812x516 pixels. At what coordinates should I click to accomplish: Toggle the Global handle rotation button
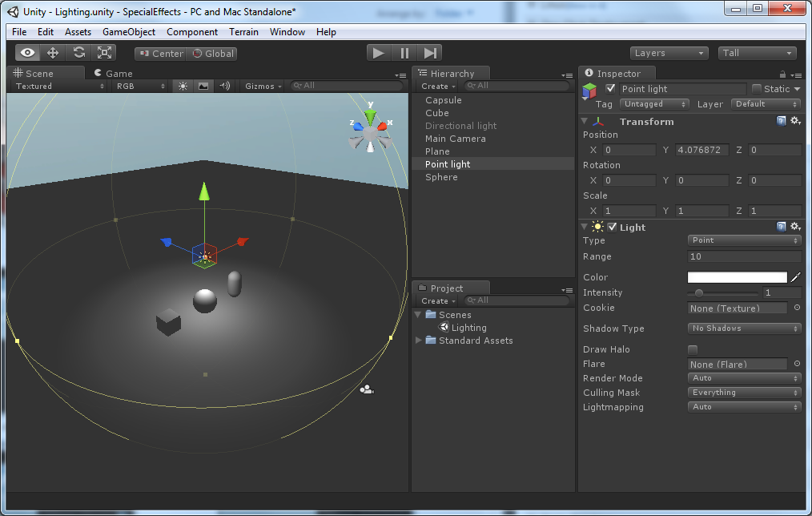tap(213, 54)
